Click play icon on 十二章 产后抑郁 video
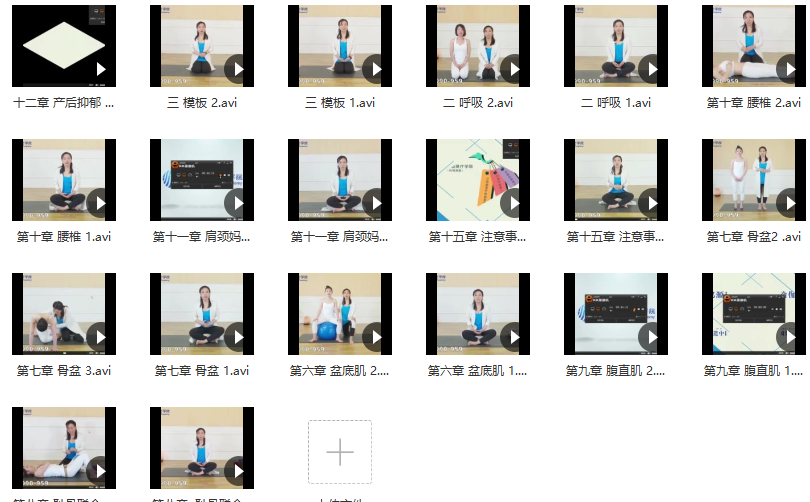Viewport: 810px width, 502px height. tap(99, 69)
